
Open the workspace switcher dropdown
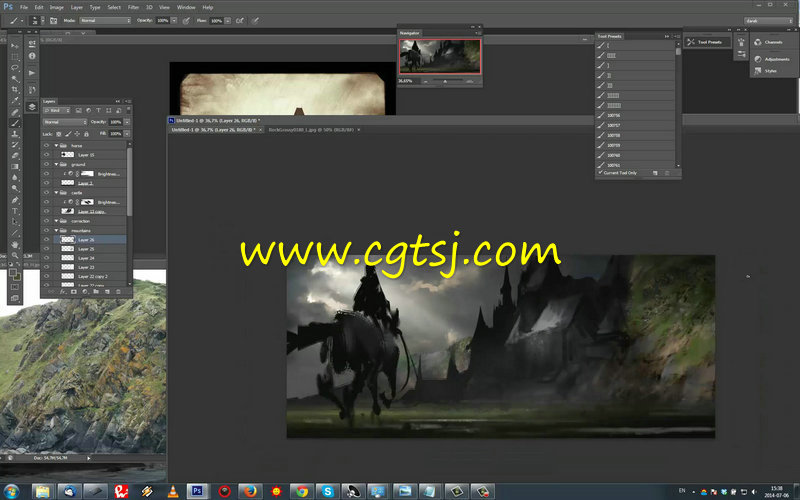click(x=768, y=20)
